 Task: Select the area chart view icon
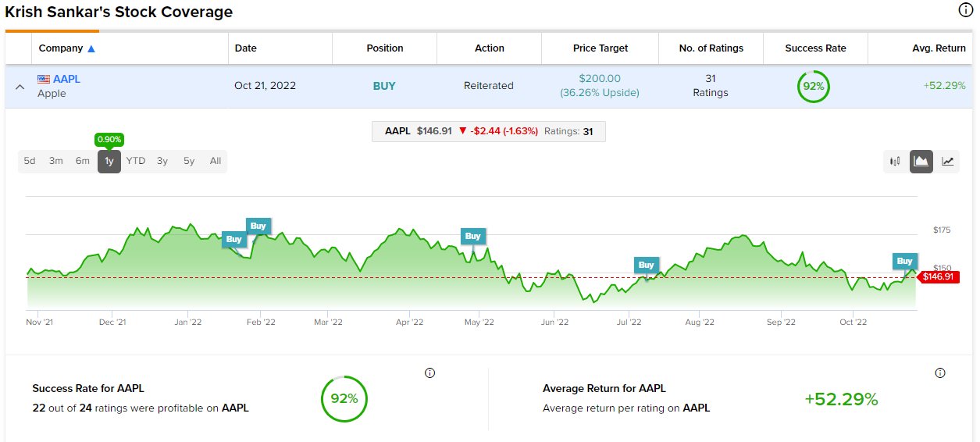click(921, 162)
